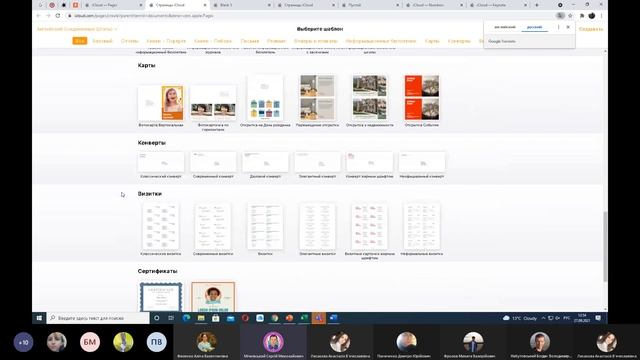Select the informal envelope template
Screen dimensions: 640x360
[422, 162]
